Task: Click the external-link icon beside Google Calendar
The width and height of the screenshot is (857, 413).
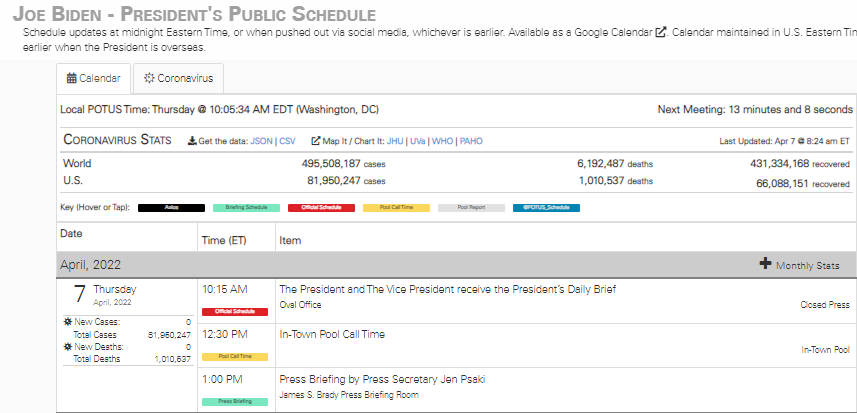Action: click(x=661, y=32)
